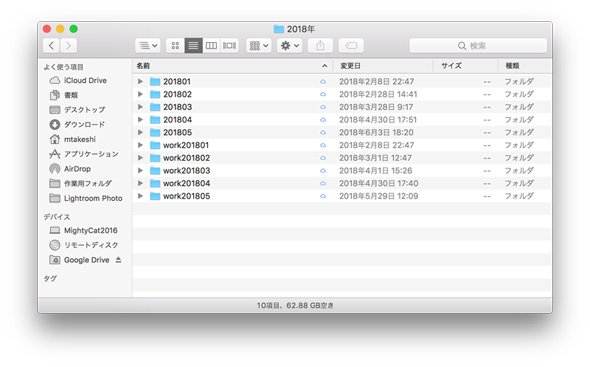Expand the 201805 folder triangle
Image resolution: width=590 pixels, height=367 pixels.
140,132
